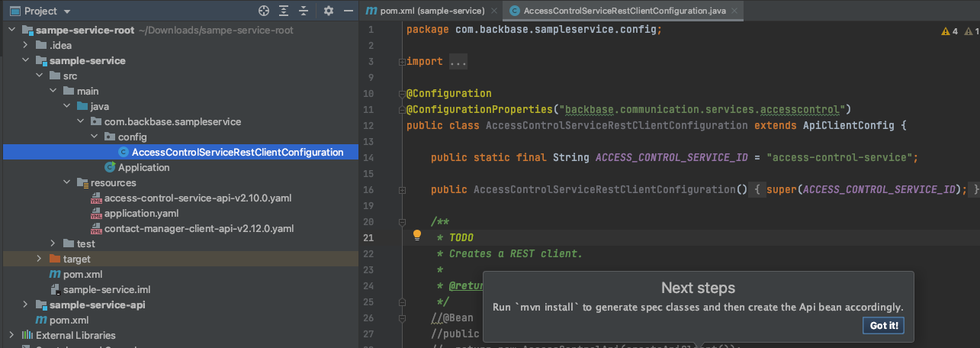Collapse the main folder
The height and width of the screenshot is (348, 980).
point(53,91)
